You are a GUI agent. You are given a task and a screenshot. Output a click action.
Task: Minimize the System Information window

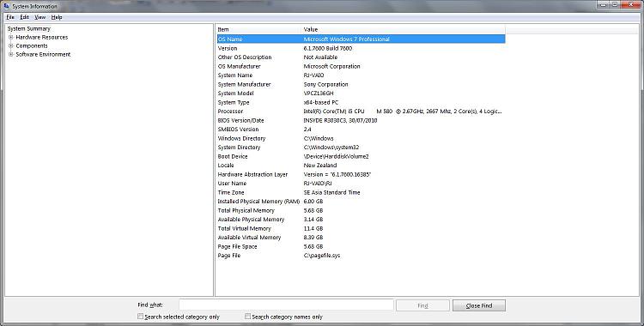coord(604,4)
